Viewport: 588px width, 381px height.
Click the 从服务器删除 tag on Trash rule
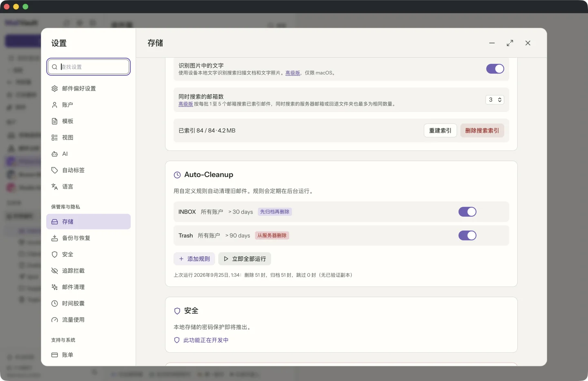click(x=272, y=235)
